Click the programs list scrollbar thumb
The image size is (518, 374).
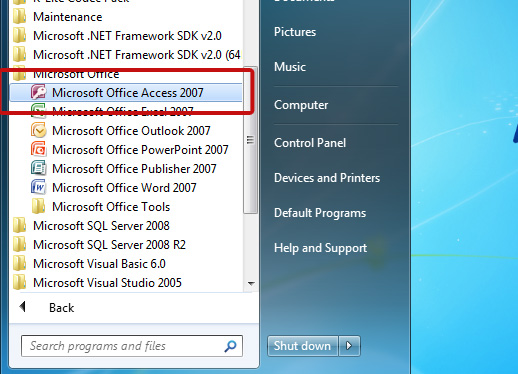point(250,140)
